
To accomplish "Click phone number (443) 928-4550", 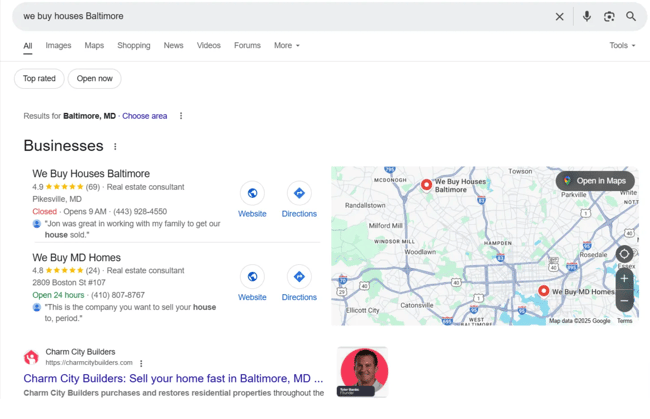I will click(x=140, y=212).
